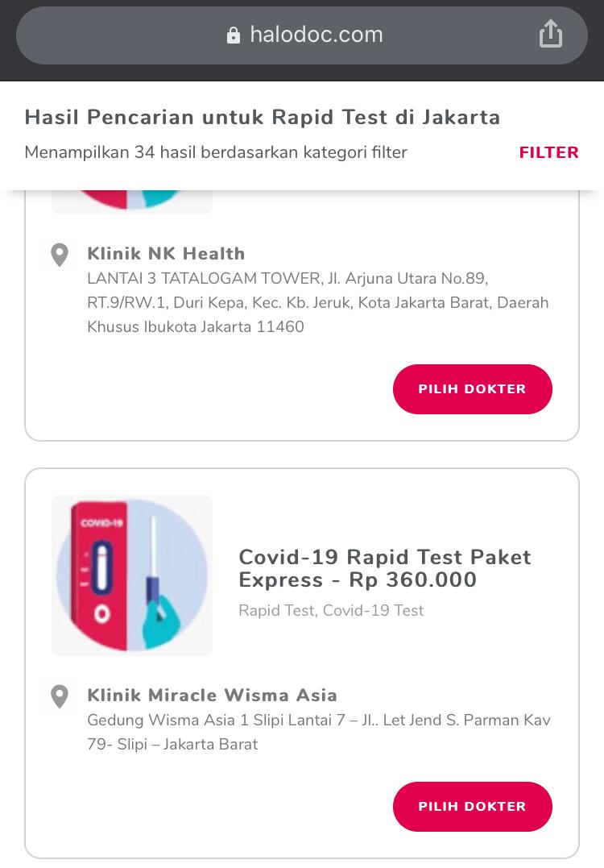
Task: Tap the partially hidden thumbnail above Klinik NK Health
Action: click(132, 201)
